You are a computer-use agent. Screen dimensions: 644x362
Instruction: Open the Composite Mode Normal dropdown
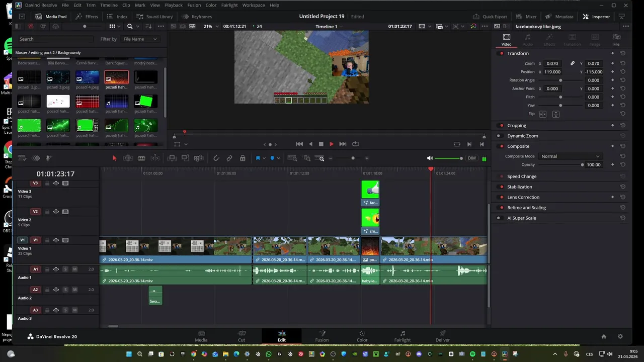point(570,156)
